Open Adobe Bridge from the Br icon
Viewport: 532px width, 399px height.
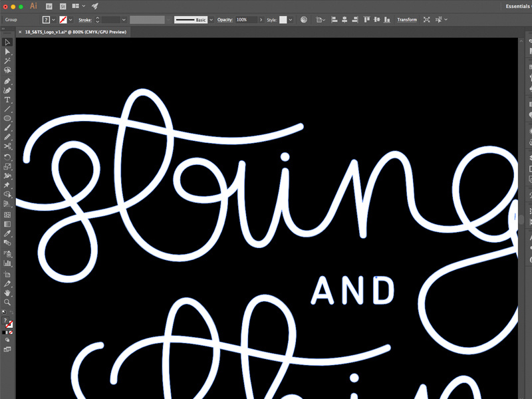click(49, 6)
